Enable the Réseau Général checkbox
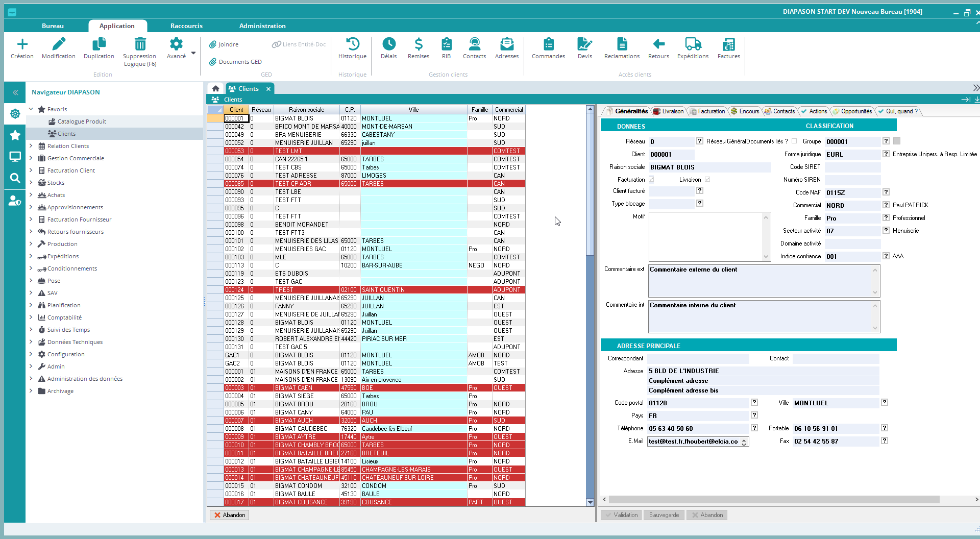The width and height of the screenshot is (980, 539). click(794, 141)
